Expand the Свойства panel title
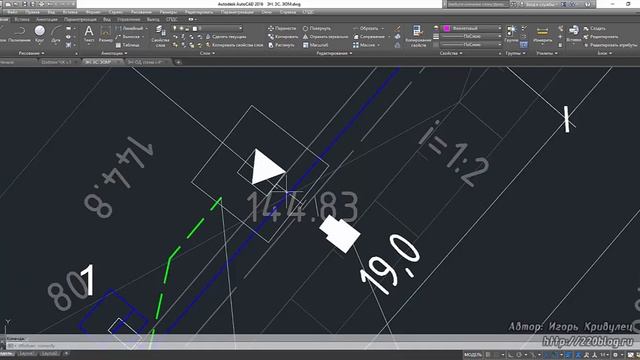The width and height of the screenshot is (640, 360). (x=451, y=53)
